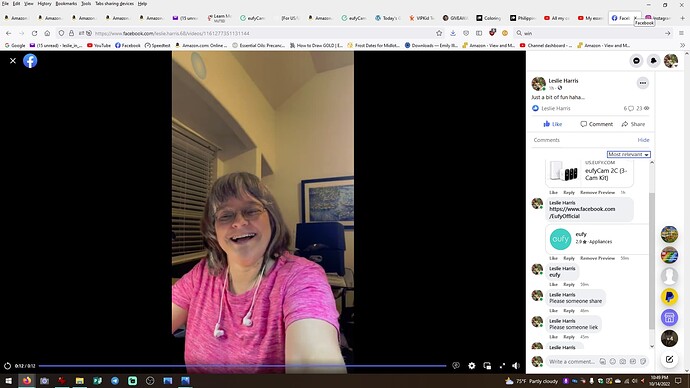Enter fullscreen mode on the video
The image size is (690, 388).
click(503, 366)
